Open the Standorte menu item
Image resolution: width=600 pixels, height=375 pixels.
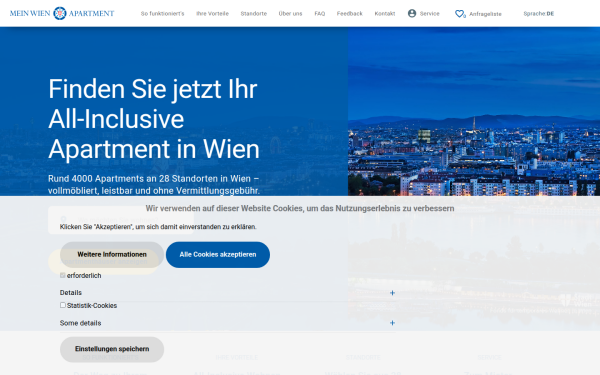pyautogui.click(x=254, y=13)
